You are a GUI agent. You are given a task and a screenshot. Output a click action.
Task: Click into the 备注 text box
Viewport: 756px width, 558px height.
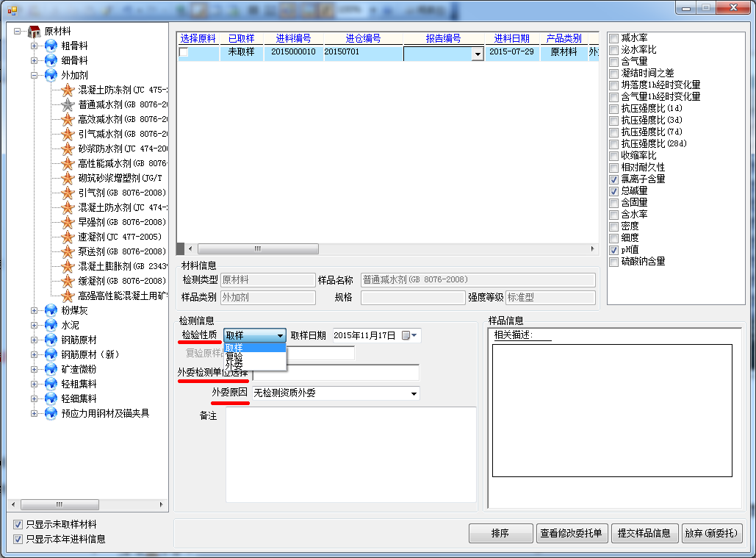(350, 454)
